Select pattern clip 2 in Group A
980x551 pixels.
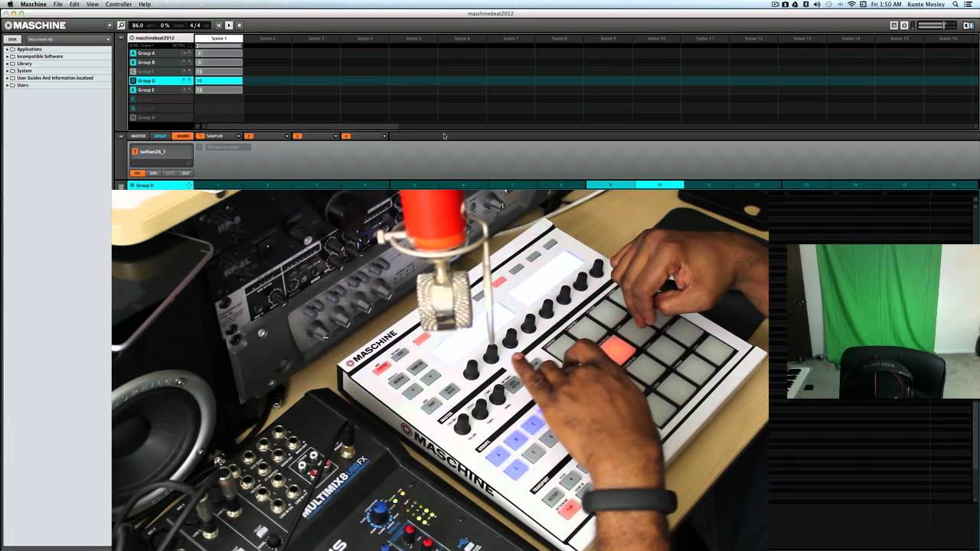(219, 54)
